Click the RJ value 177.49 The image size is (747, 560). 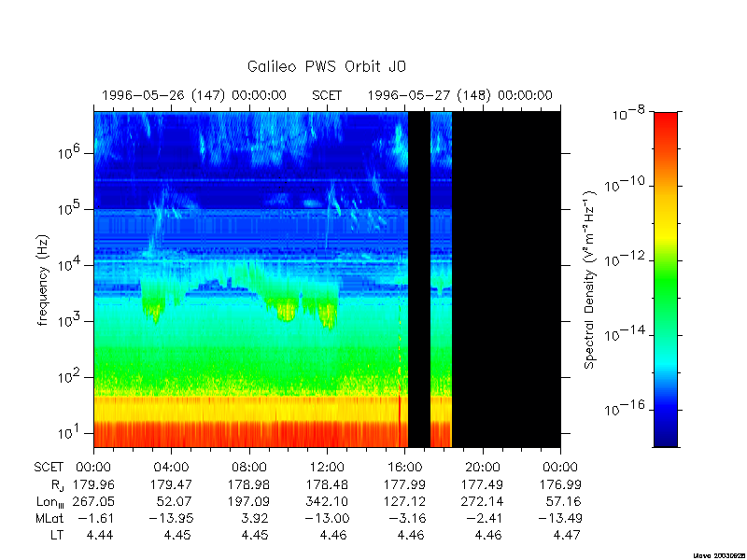click(482, 484)
